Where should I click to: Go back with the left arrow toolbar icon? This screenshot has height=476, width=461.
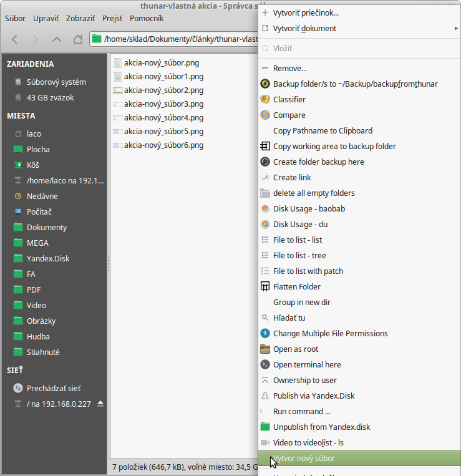[14, 39]
